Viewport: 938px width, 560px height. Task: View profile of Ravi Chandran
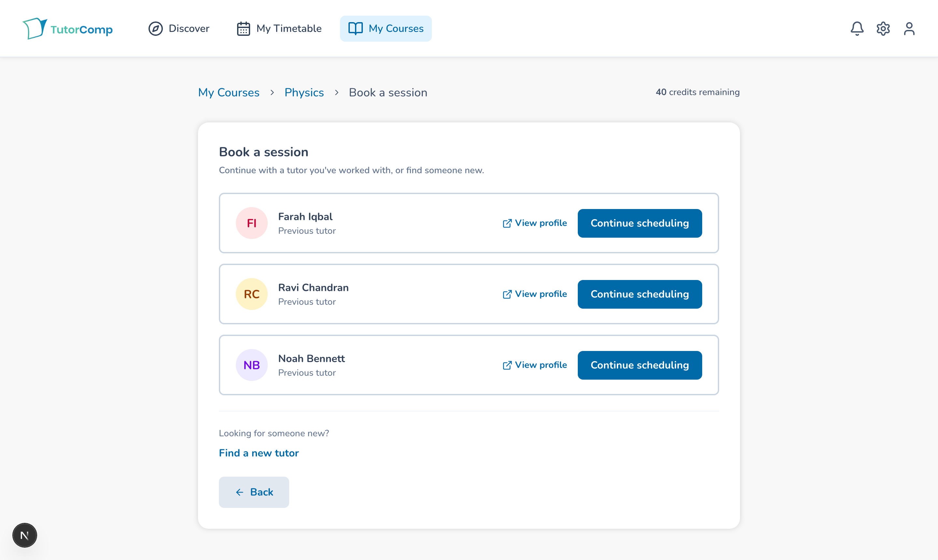534,294
